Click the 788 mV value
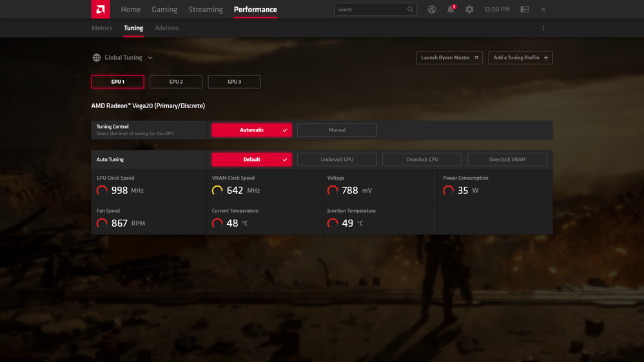Image resolution: width=644 pixels, height=362 pixels. coord(357,191)
